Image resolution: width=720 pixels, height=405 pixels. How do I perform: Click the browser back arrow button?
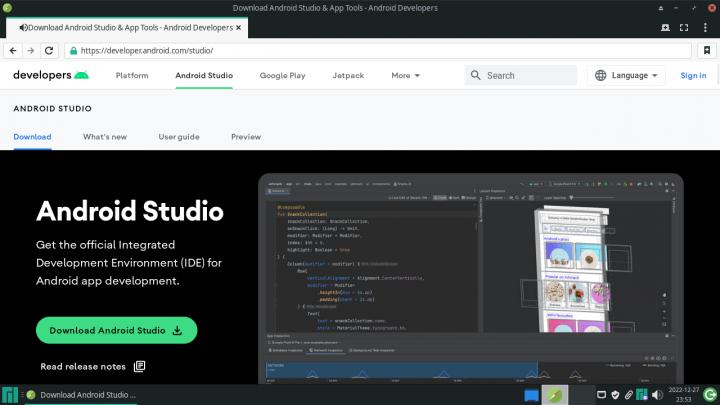click(x=12, y=50)
